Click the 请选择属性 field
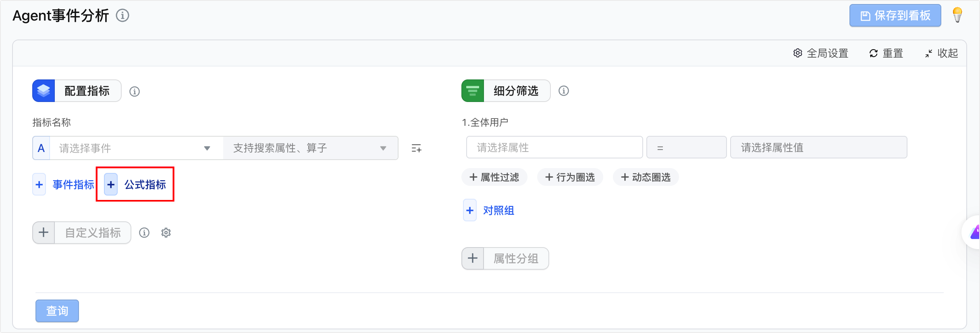The height and width of the screenshot is (333, 980). click(x=554, y=147)
